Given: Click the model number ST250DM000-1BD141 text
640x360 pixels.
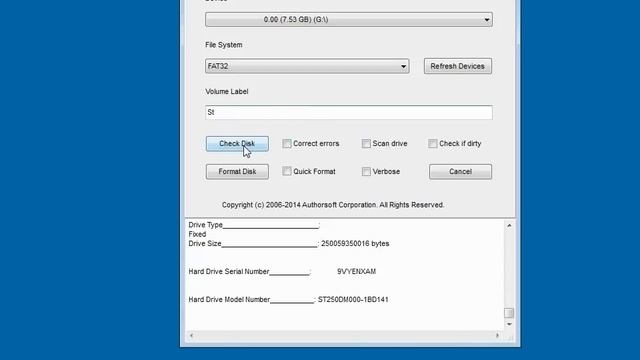Looking at the screenshot, I should pos(353,300).
